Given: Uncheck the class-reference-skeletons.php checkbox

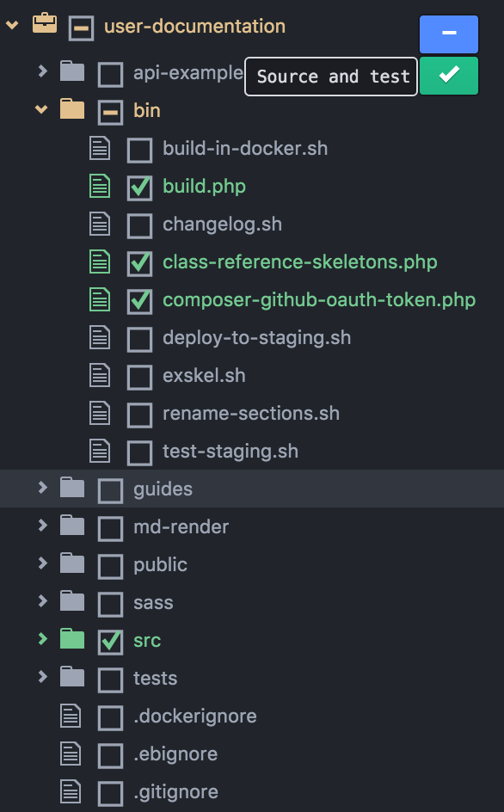Looking at the screenshot, I should click(140, 263).
